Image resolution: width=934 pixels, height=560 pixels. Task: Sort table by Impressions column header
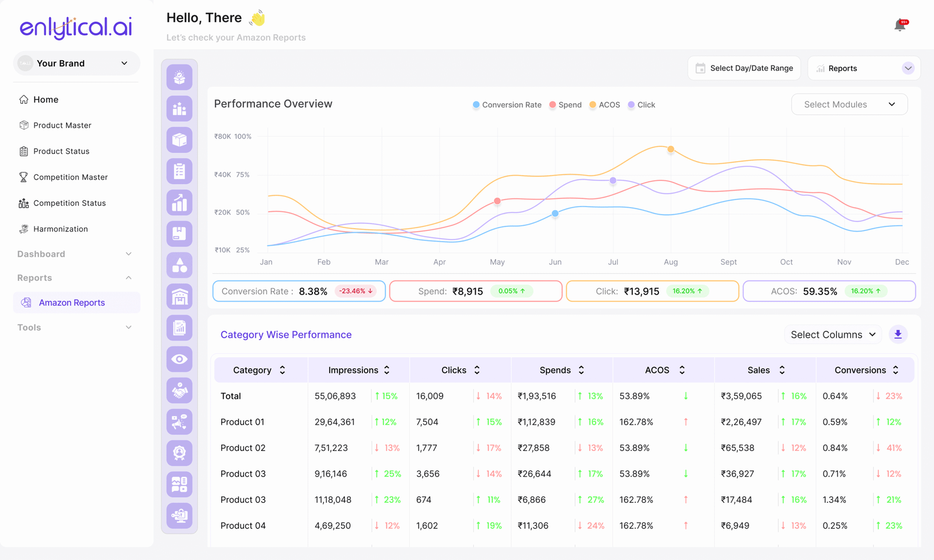358,370
